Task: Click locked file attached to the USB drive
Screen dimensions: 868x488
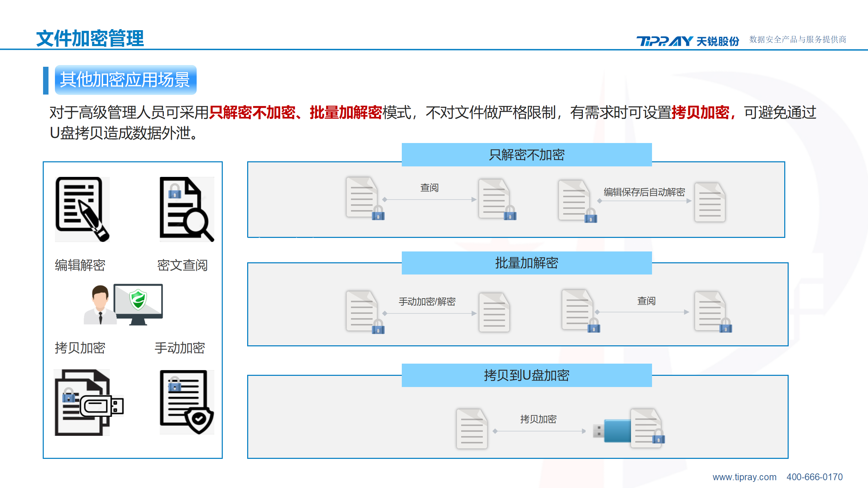Action: pos(648,428)
